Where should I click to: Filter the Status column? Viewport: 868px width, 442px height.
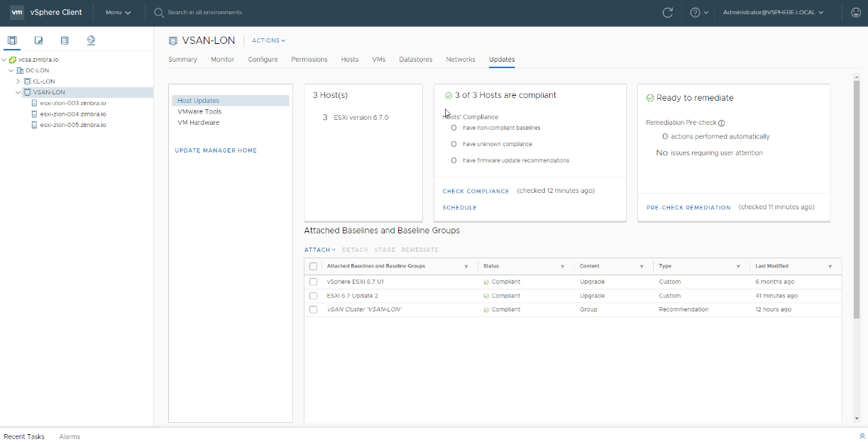coord(563,267)
